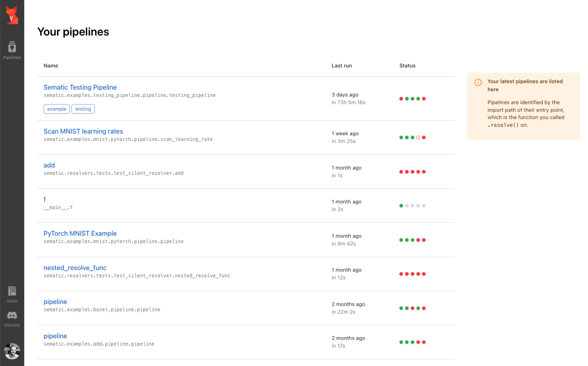Click the testing tag
Viewport: 588px width, 366px height.
point(83,109)
